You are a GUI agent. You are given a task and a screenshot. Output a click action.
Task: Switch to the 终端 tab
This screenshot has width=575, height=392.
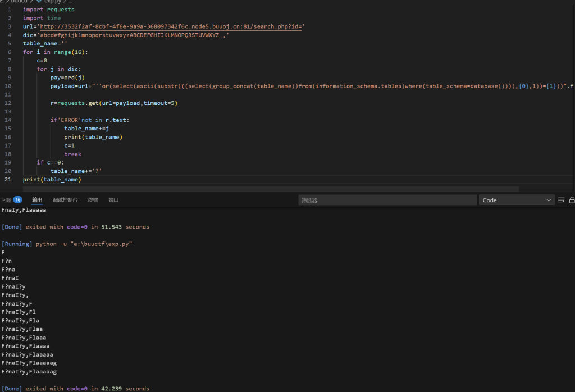pos(93,200)
